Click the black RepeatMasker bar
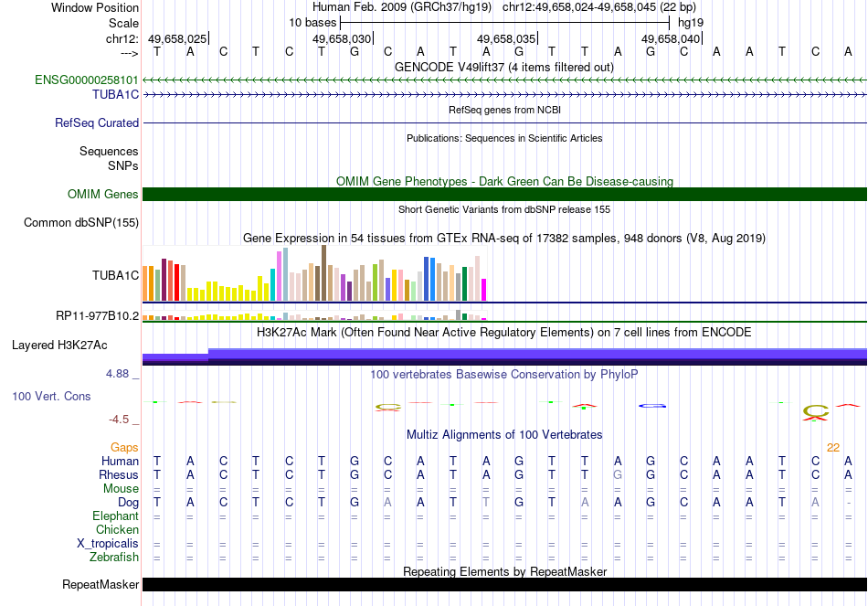 tap(504, 584)
